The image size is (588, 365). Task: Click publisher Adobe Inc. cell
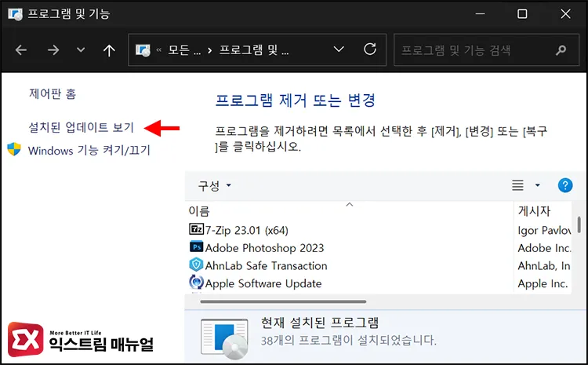[x=544, y=248]
